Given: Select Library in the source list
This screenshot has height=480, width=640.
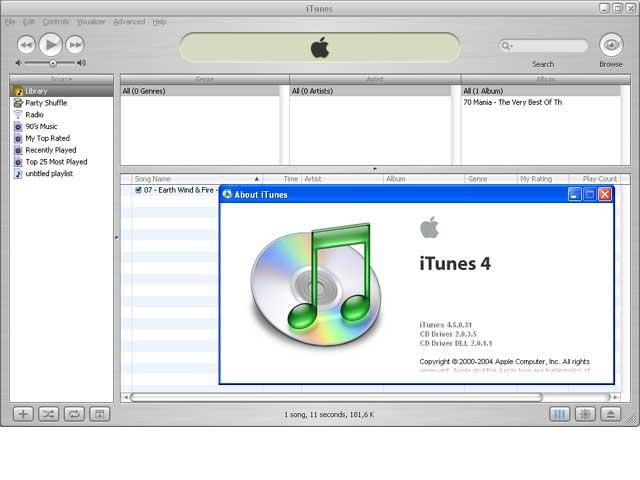Looking at the screenshot, I should click(x=61, y=91).
